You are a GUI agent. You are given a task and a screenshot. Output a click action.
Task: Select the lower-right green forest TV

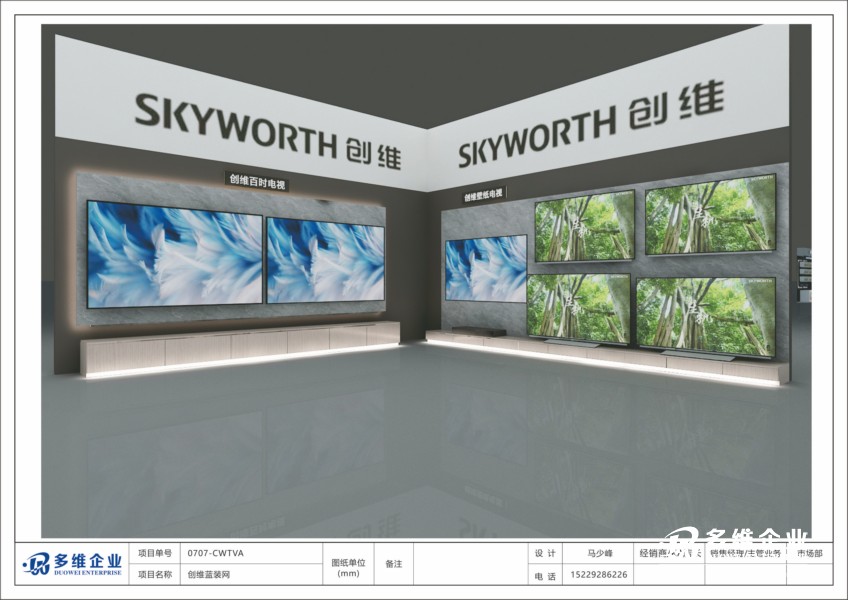(x=706, y=317)
